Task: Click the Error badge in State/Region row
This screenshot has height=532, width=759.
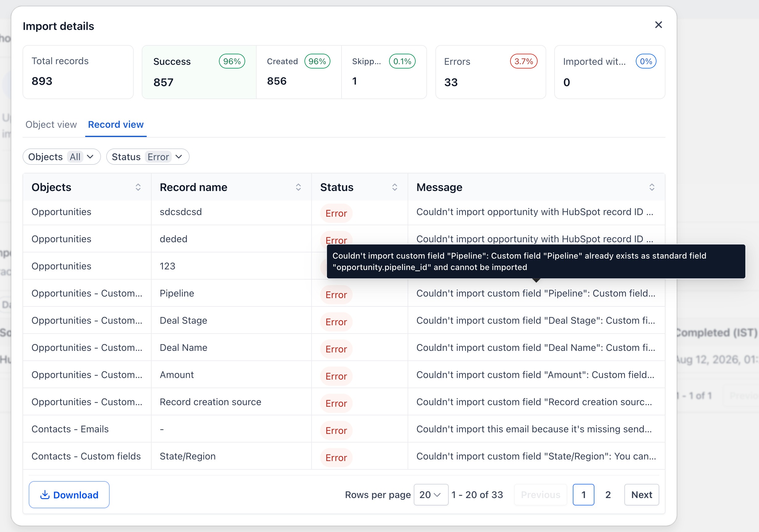Action: click(336, 458)
